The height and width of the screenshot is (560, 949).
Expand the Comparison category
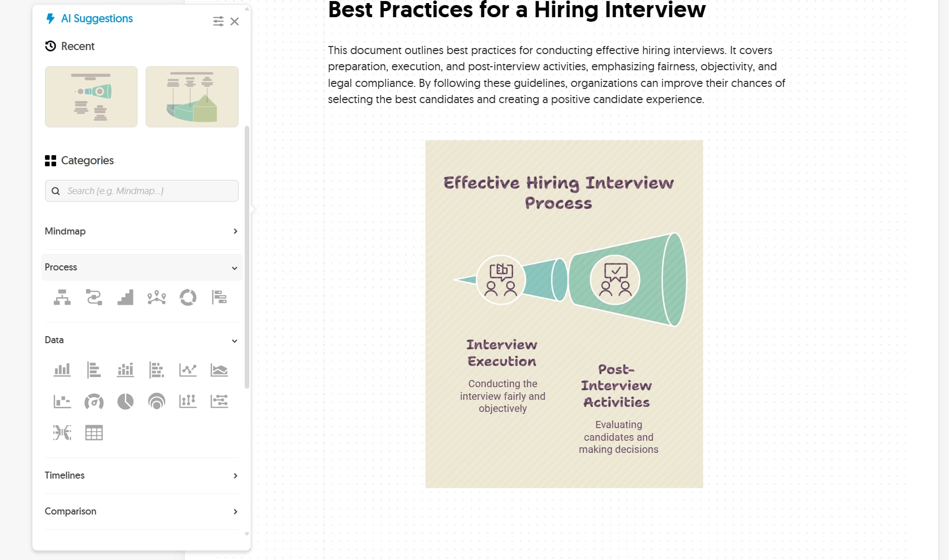[x=142, y=511]
